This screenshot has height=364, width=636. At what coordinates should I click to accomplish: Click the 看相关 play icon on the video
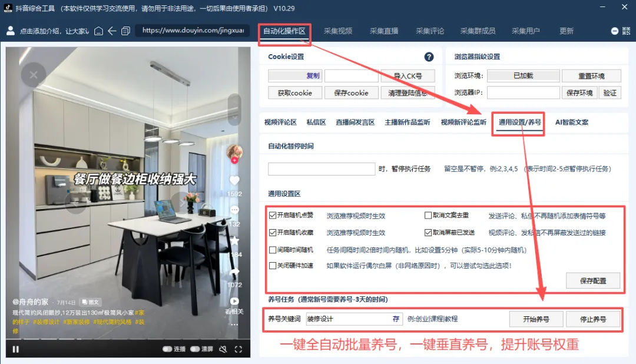pos(234,300)
